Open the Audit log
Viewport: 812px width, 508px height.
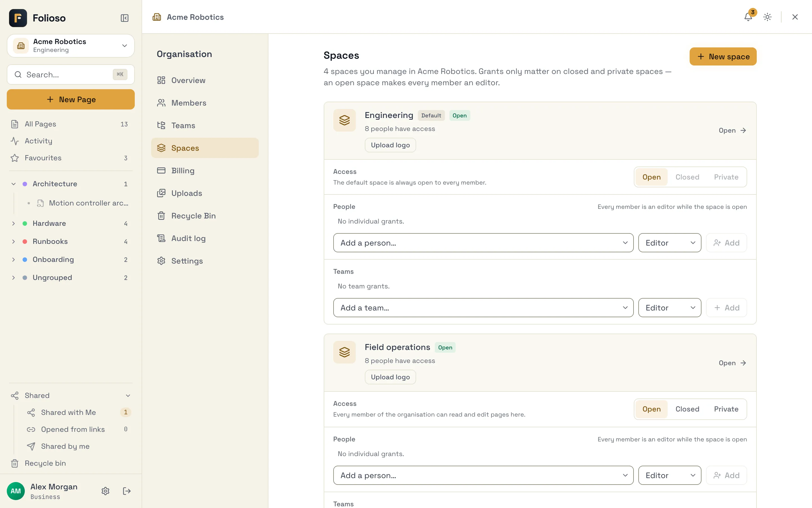tap(205, 238)
